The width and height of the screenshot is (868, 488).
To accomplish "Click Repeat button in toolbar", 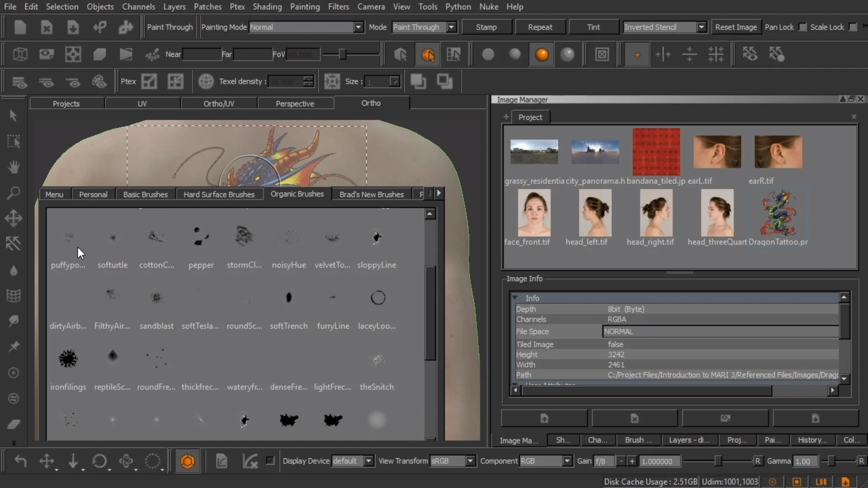I will click(539, 27).
